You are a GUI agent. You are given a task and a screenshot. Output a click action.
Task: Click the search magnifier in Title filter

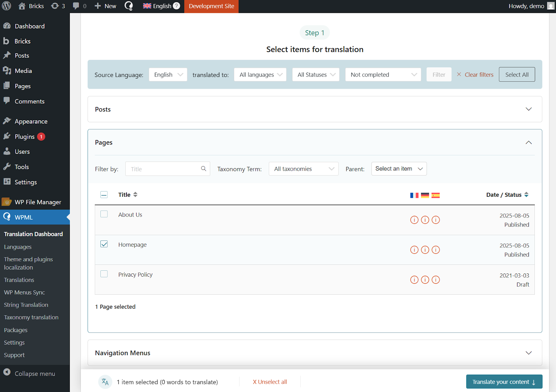coord(204,169)
